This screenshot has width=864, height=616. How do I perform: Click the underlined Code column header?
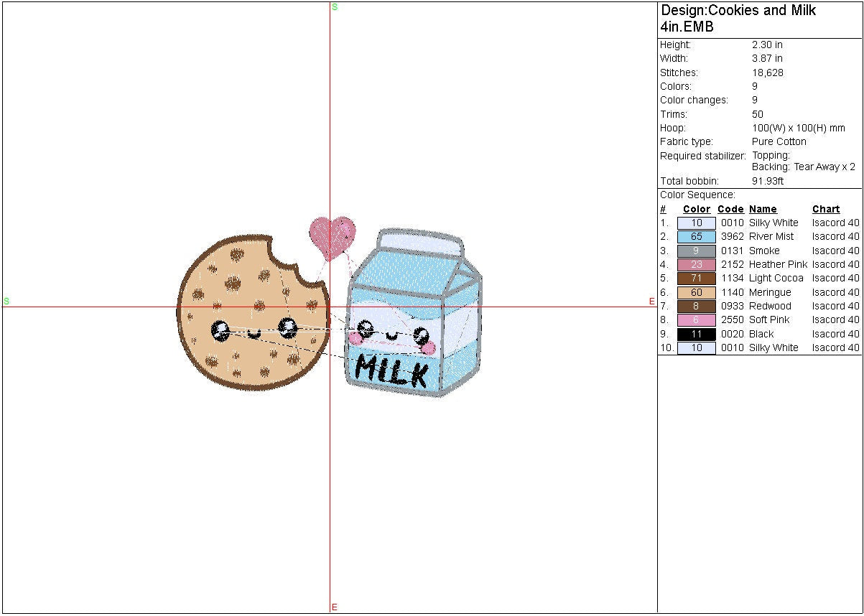(x=730, y=209)
